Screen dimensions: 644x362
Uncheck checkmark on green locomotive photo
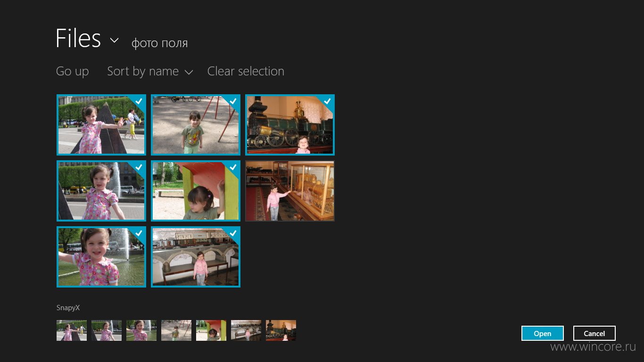coord(327,101)
